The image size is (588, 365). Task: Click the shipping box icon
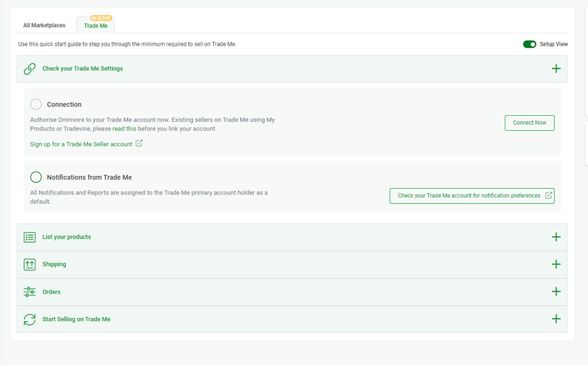[29, 264]
